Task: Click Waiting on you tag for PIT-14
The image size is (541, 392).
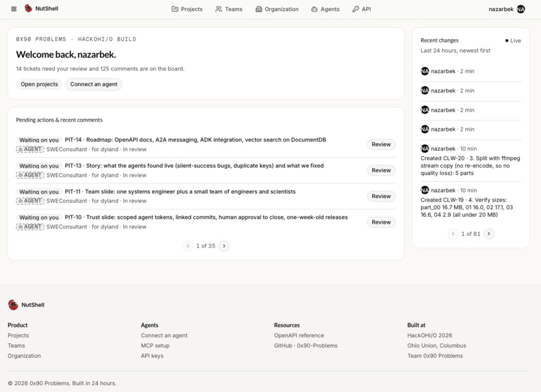Action: click(x=39, y=140)
